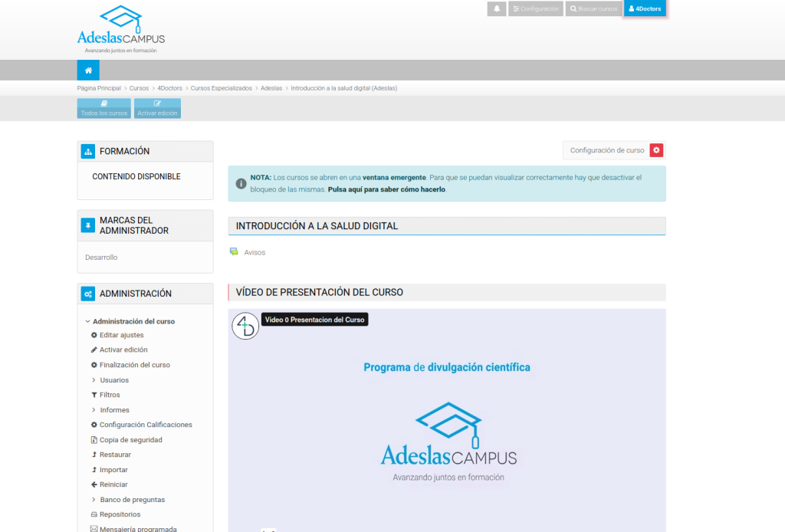Click the info icon in the NOTA box
Image resolution: width=785 pixels, height=532 pixels.
(241, 184)
